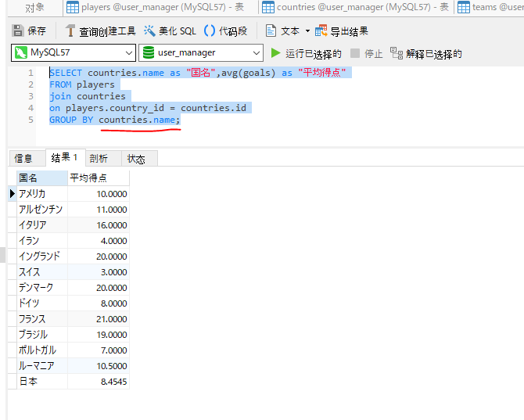Select the イラン cell
Viewport: 524px width, 420px height.
point(42,241)
